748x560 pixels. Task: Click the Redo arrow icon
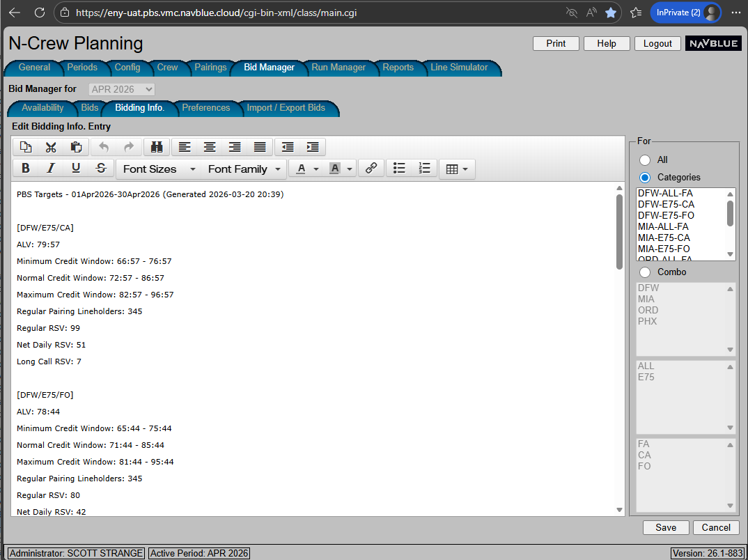[x=129, y=147]
